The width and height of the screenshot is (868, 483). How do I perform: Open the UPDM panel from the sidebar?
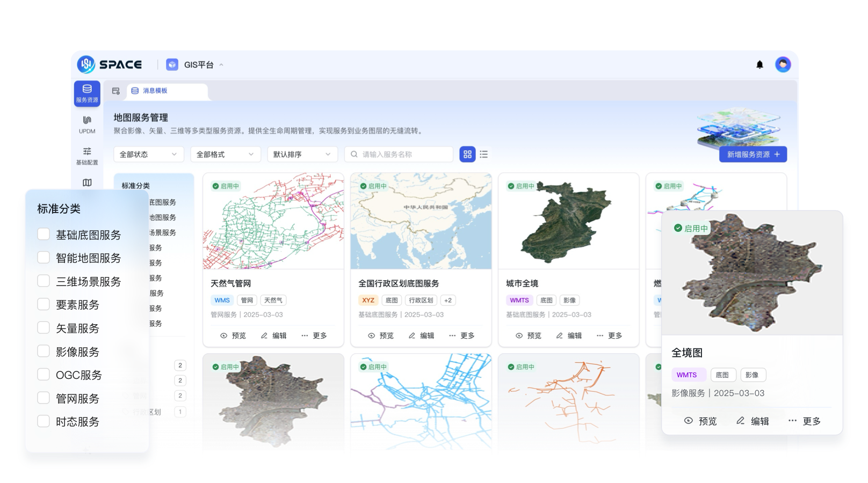(x=86, y=125)
